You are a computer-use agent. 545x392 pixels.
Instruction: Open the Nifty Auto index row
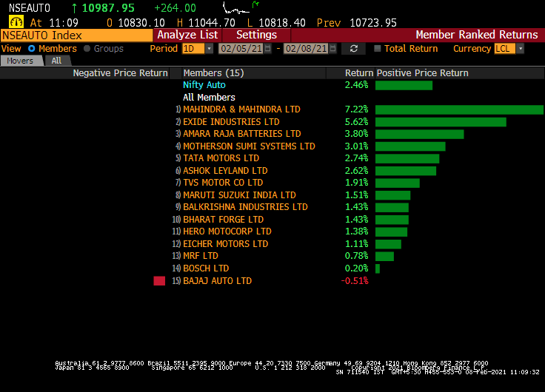pos(204,85)
